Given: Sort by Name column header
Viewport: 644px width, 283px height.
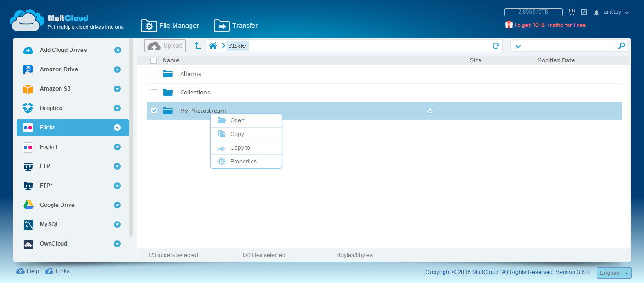Looking at the screenshot, I should pos(171,60).
